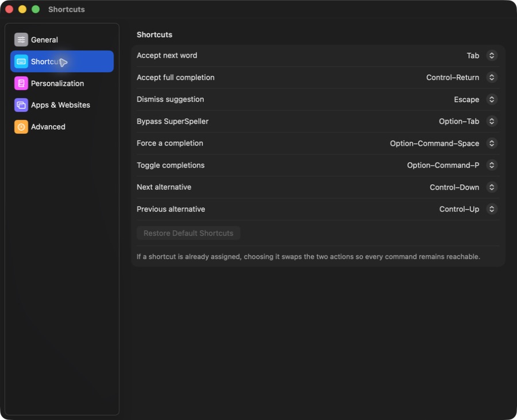Click Restore Default Shortcuts button
This screenshot has width=517, height=420.
(188, 233)
